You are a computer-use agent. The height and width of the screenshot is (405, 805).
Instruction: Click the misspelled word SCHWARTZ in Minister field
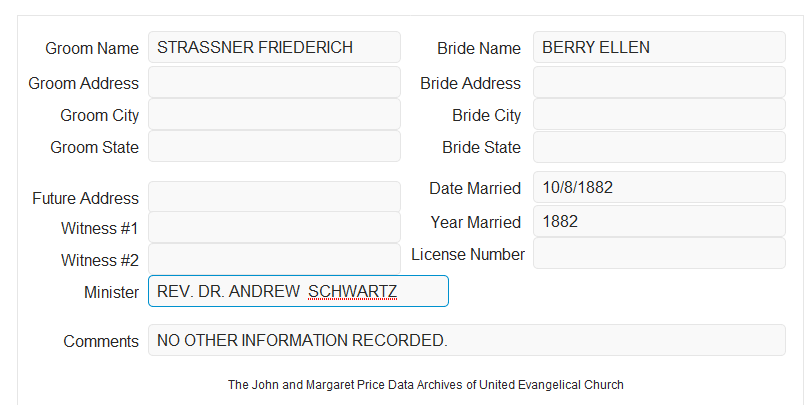(x=352, y=292)
